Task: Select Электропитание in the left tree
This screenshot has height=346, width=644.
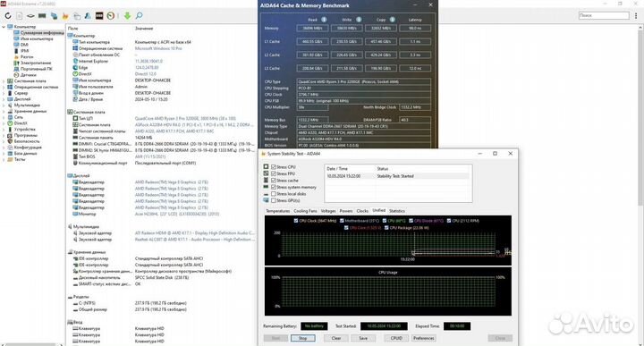Action: [x=36, y=63]
